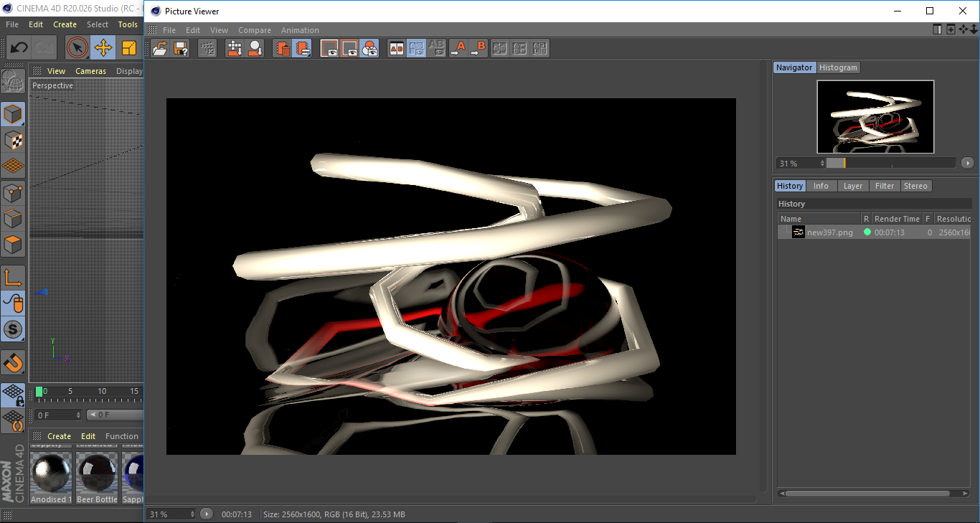Viewport: 980px width, 523px height.
Task: Toggle the AB Compare icon
Action: (x=396, y=49)
